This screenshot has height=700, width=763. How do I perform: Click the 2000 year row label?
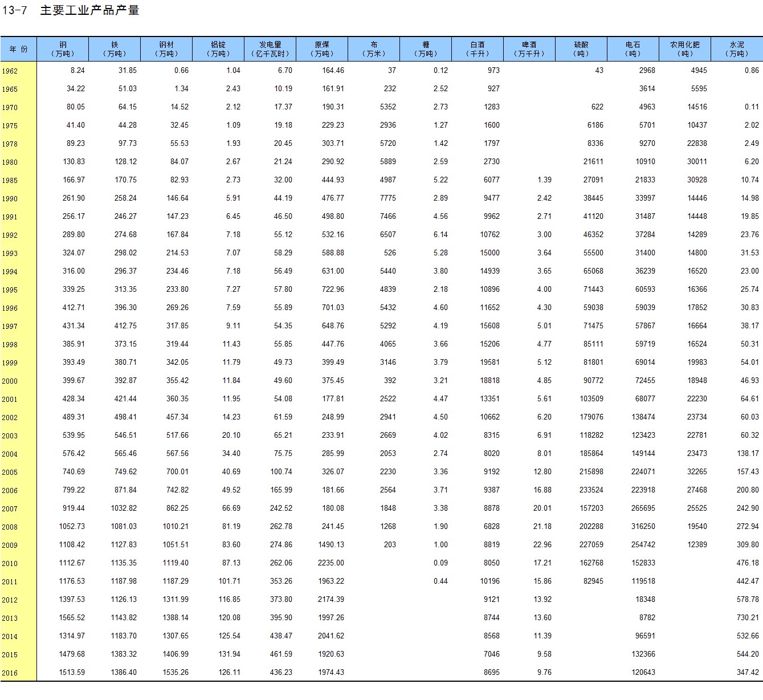10,381
